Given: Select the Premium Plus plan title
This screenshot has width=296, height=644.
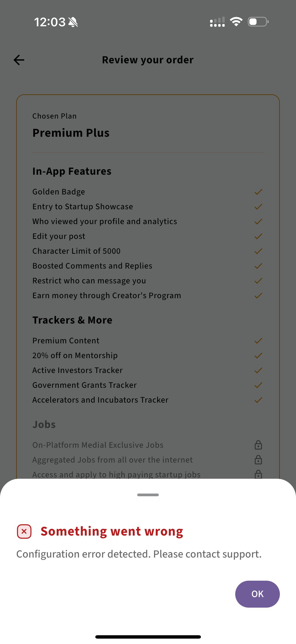Looking at the screenshot, I should click(x=71, y=133).
